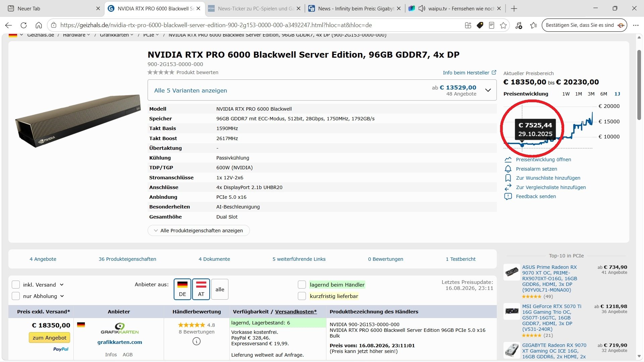Switch to the waipu.tv browser tab

click(455, 8)
